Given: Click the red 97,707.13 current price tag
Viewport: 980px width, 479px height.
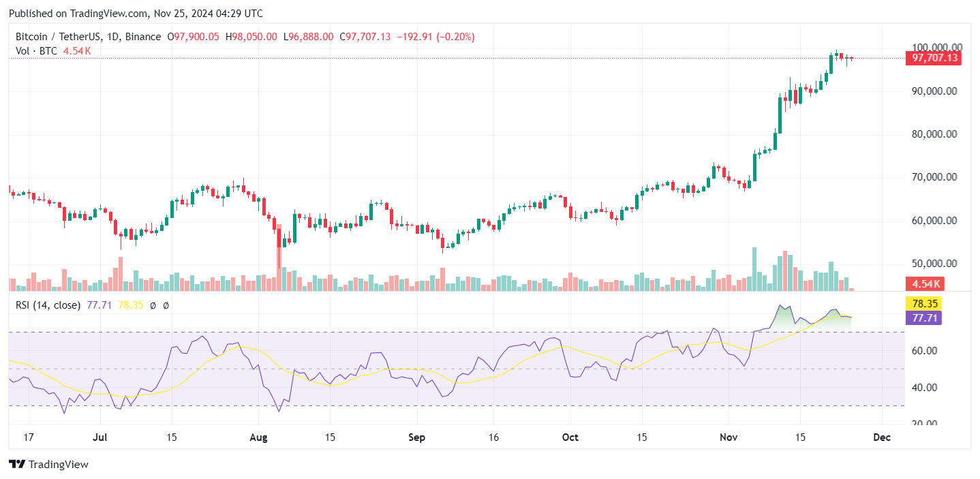Looking at the screenshot, I should pyautogui.click(x=932, y=58).
